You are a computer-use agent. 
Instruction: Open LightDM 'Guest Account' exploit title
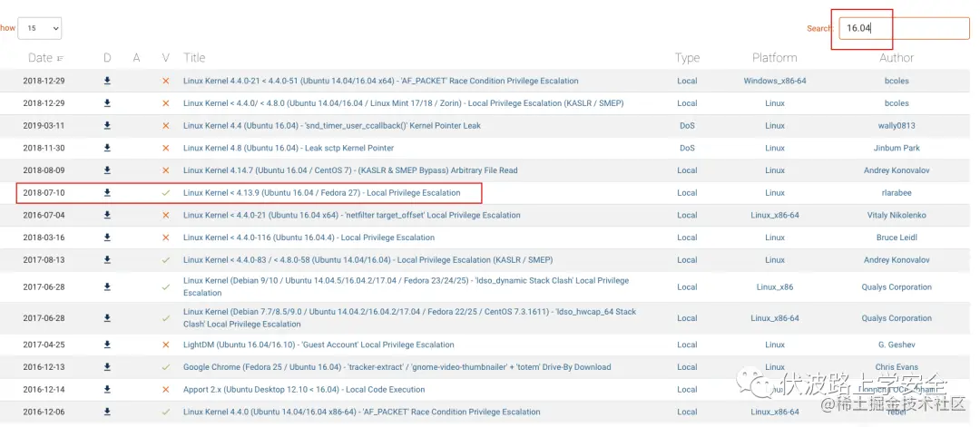point(318,345)
